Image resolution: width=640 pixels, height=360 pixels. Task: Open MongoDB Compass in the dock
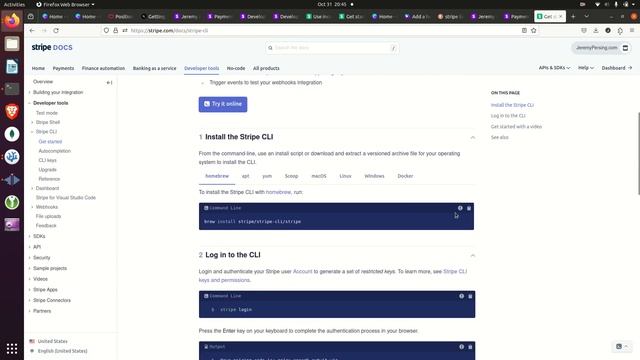point(12,134)
